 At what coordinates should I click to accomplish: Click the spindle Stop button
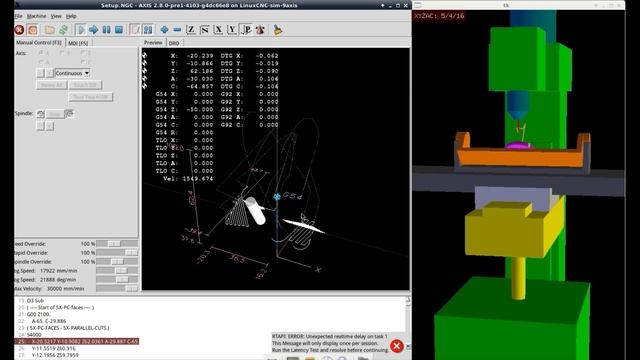(55, 114)
